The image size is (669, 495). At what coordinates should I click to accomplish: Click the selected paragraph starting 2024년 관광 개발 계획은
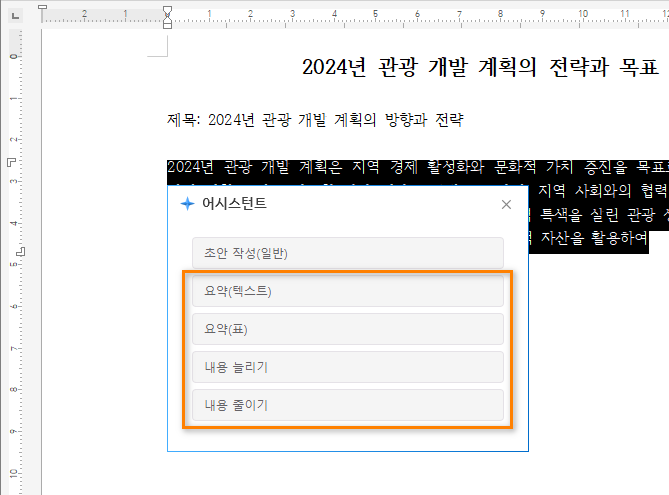(418, 167)
